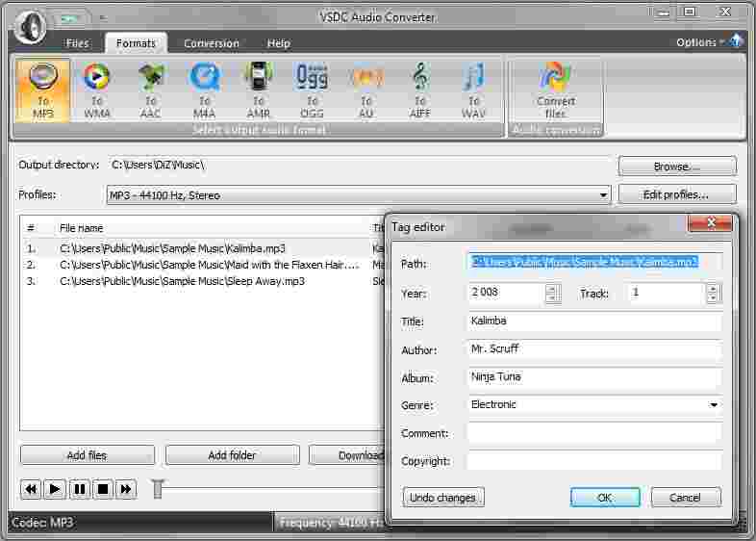Increase the Year value with up arrow
The height and width of the screenshot is (541, 756).
pos(552,289)
